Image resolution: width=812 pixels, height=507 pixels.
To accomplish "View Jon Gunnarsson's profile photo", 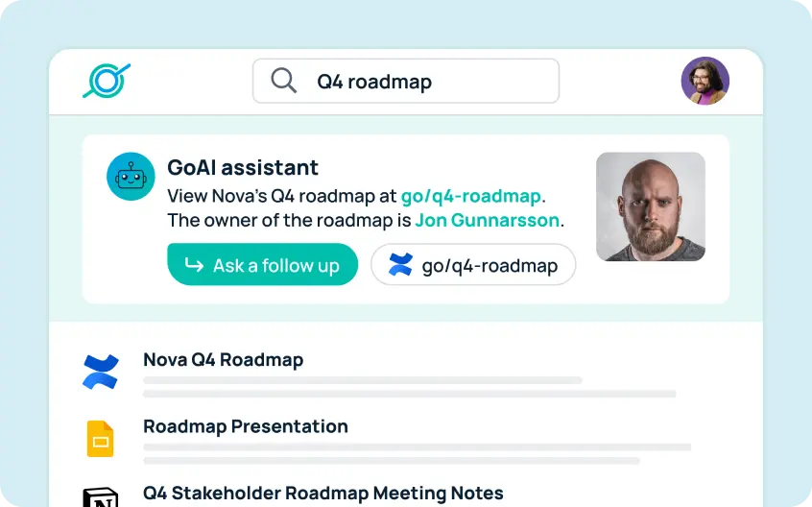I will pyautogui.click(x=651, y=206).
